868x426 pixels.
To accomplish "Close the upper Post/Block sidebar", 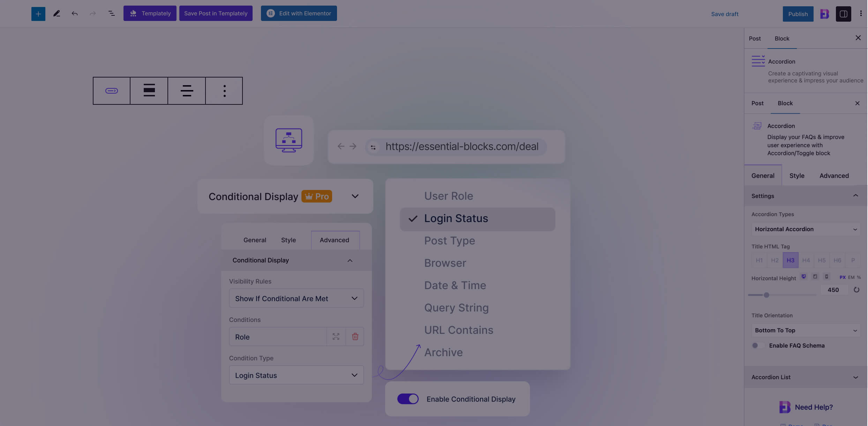I will pyautogui.click(x=858, y=38).
